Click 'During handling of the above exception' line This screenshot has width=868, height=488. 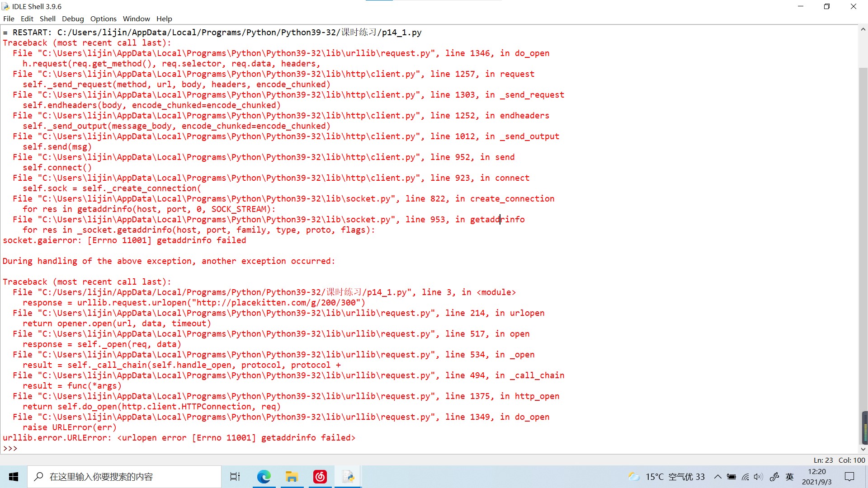click(x=169, y=261)
